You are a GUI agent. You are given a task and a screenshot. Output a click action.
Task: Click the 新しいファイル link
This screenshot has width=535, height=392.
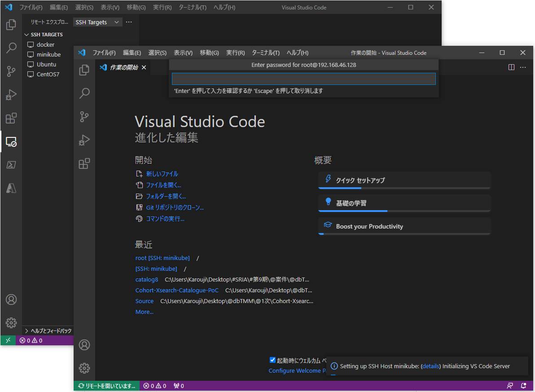point(162,174)
